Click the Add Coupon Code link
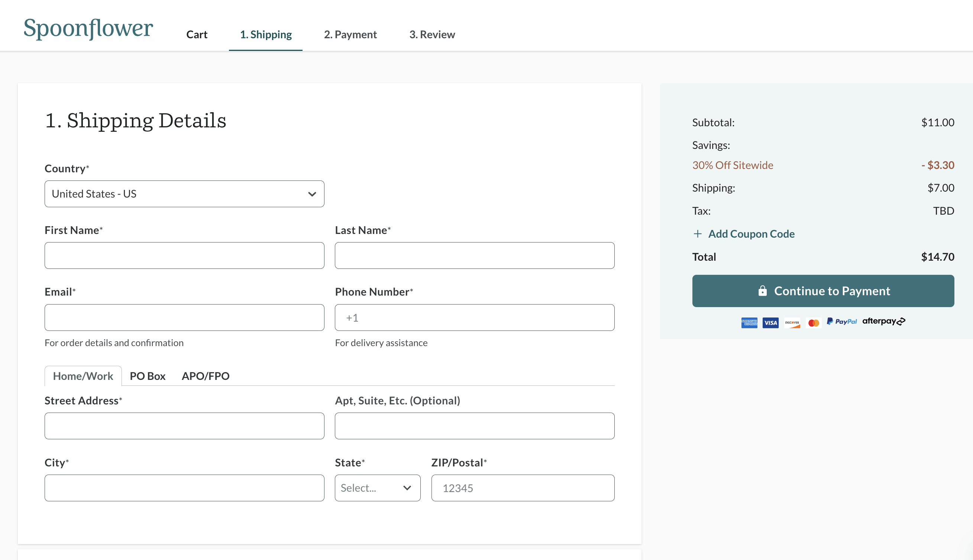Image resolution: width=973 pixels, height=560 pixels. [x=751, y=234]
